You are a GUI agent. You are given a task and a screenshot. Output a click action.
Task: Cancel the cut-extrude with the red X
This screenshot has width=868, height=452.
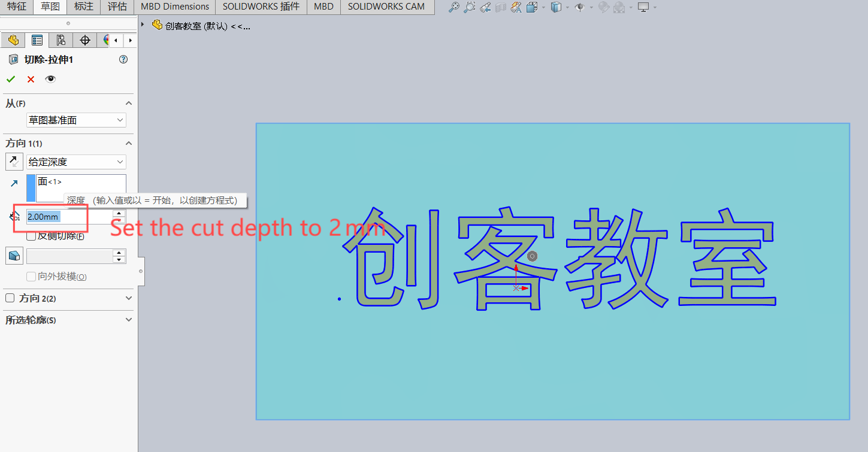click(31, 79)
